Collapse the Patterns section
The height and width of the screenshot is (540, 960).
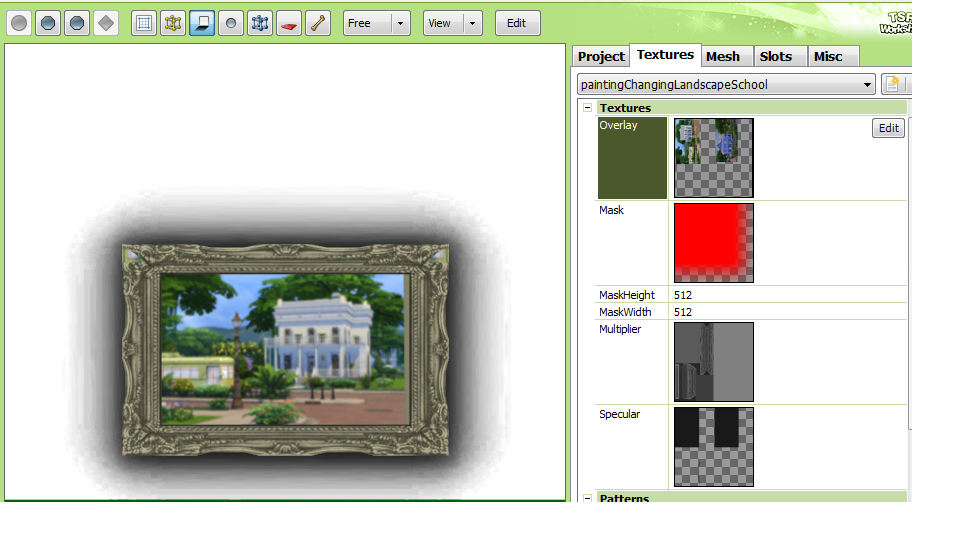588,498
